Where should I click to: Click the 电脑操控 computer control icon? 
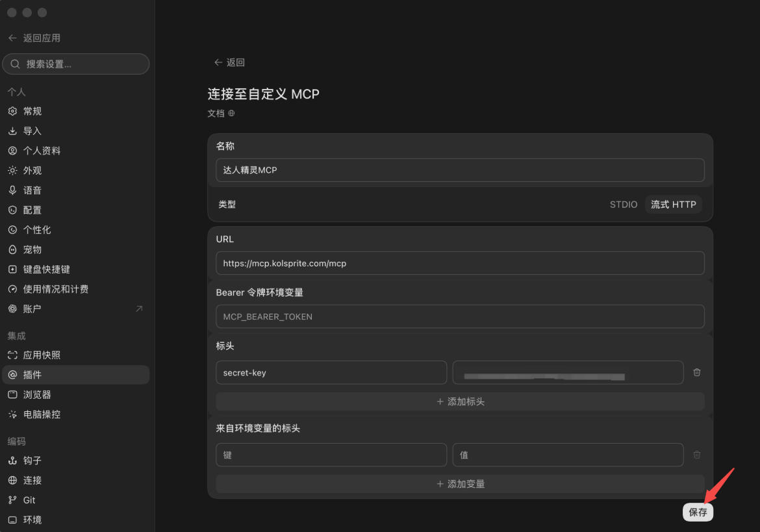coord(12,414)
